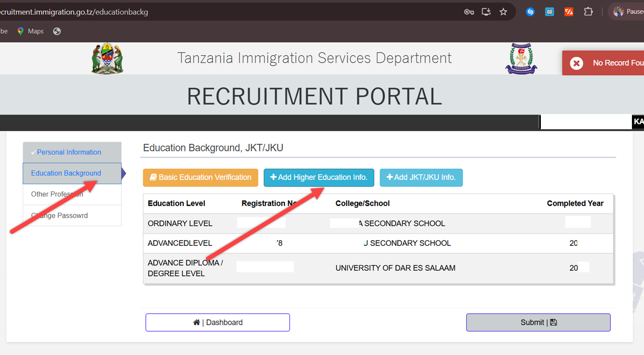Open the blue reading book extension
The width and height of the screenshot is (644, 355).
pos(549,11)
